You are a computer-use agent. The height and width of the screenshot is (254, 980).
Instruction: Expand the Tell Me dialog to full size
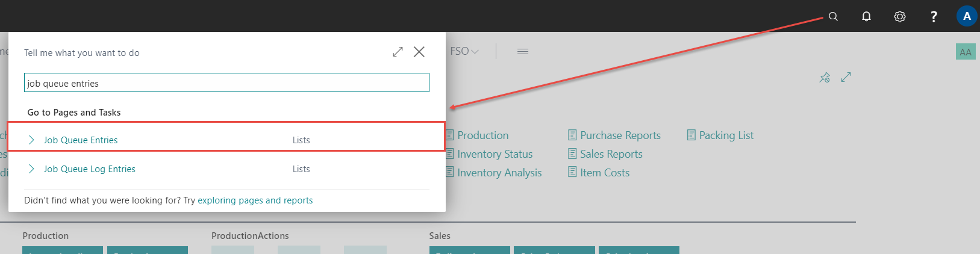[x=398, y=52]
